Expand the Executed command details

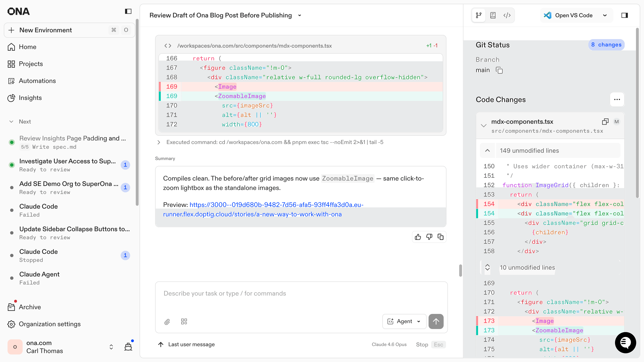tap(159, 142)
